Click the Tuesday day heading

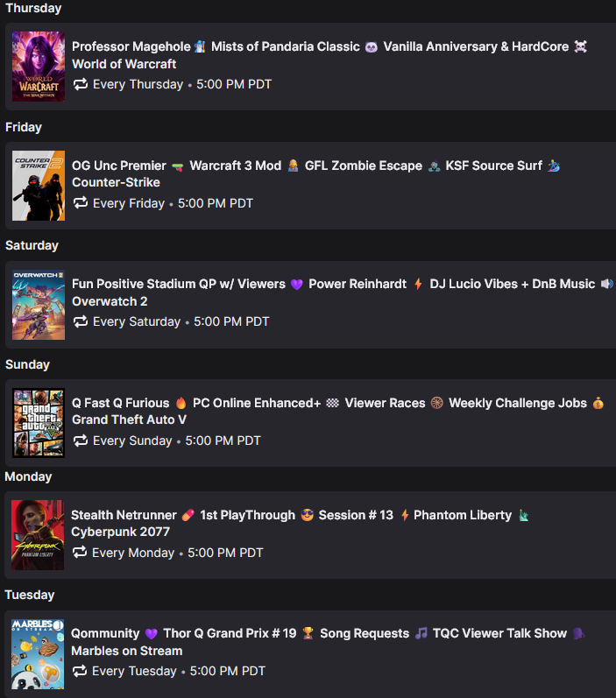[x=30, y=596]
